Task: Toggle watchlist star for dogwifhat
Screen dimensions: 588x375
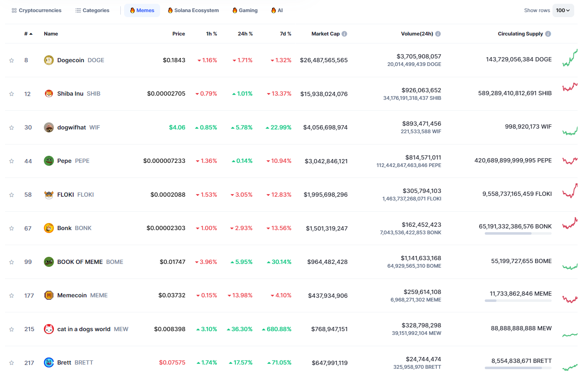Action: pos(12,128)
